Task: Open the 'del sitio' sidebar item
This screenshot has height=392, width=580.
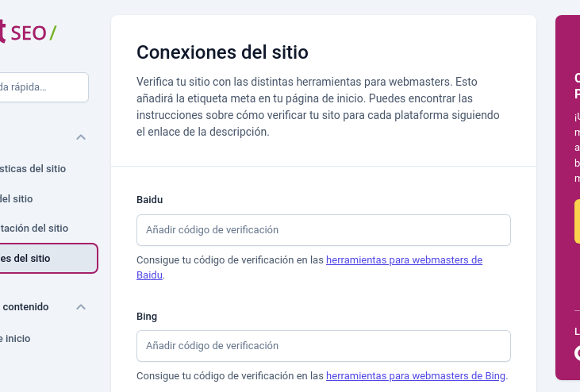Action: point(17,199)
